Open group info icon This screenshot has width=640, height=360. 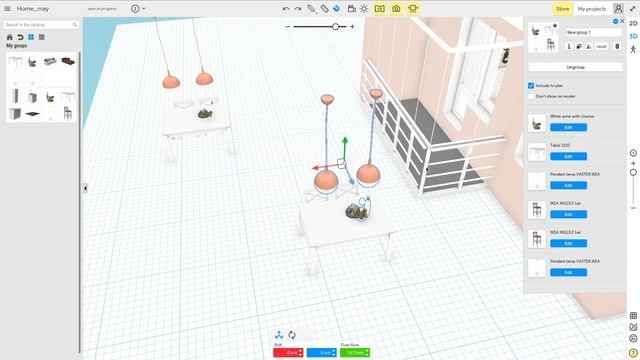point(569,47)
